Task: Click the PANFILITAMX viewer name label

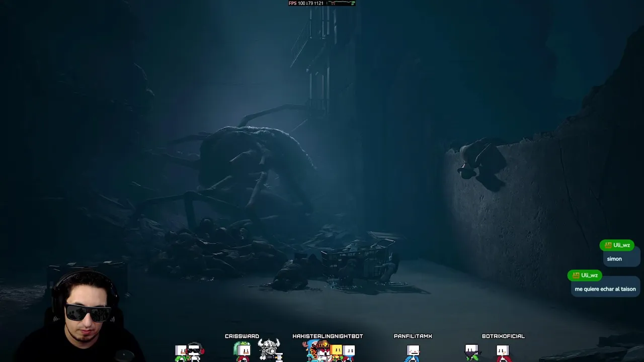Action: [x=413, y=336]
